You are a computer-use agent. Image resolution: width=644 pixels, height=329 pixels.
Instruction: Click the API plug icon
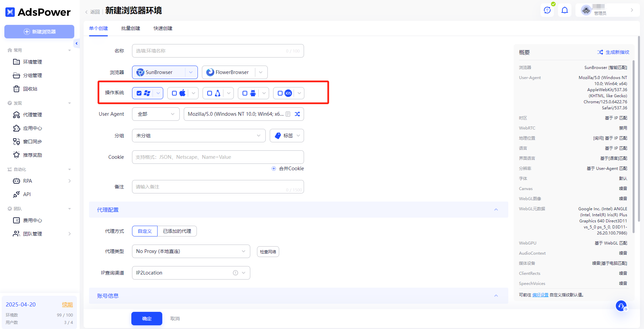(x=16, y=194)
